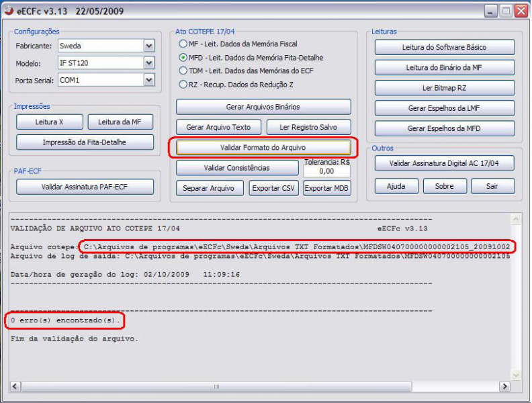Select the MFD Memória Fita-Detalhe radio button
This screenshot has width=532, height=403.
183,58
